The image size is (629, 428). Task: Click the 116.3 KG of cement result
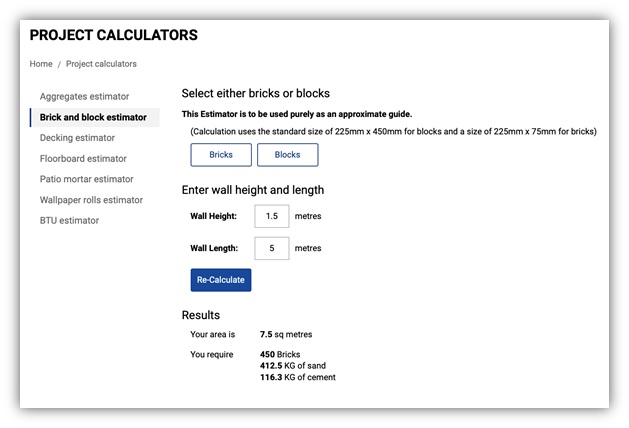point(298,377)
